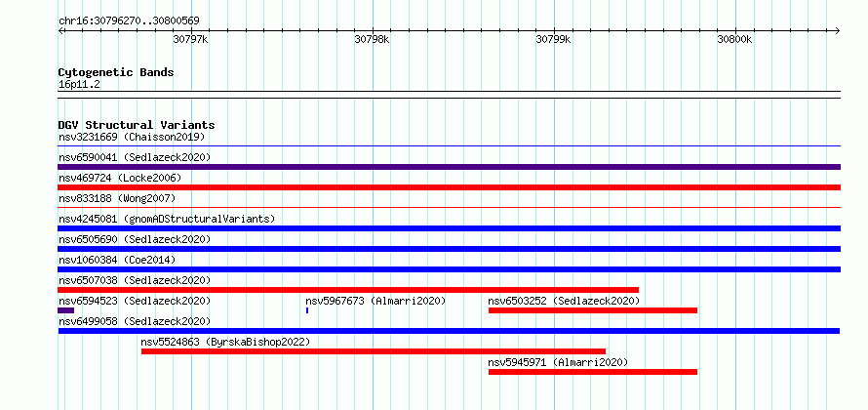The height and width of the screenshot is (410, 868).
Task: Click the nsv3231669 (Chaisson2019) label
Action: coord(132,137)
